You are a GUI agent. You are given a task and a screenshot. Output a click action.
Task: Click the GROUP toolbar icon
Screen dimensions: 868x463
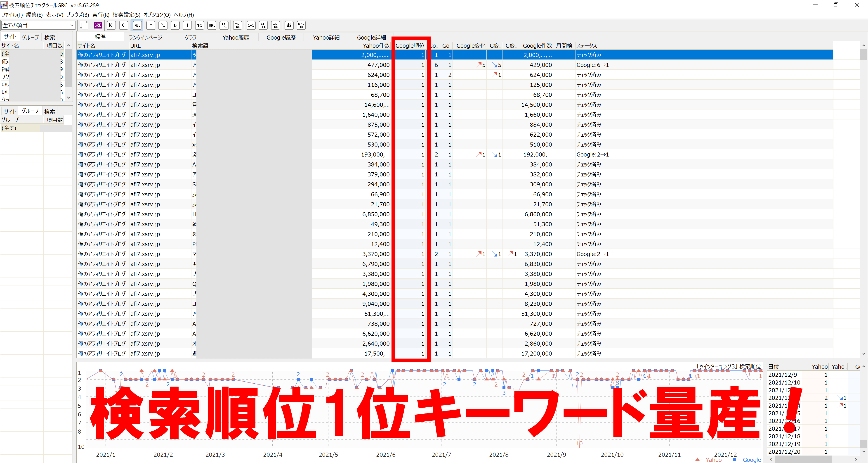click(301, 25)
